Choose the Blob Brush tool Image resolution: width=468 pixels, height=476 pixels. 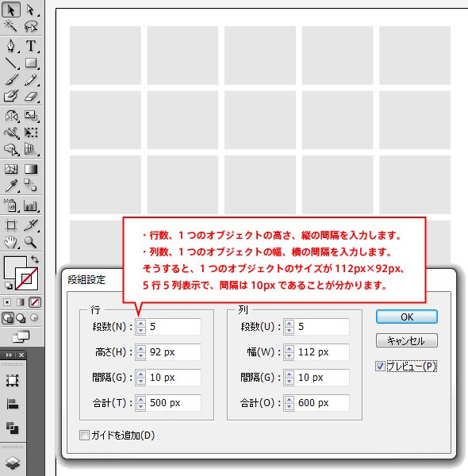[11, 96]
